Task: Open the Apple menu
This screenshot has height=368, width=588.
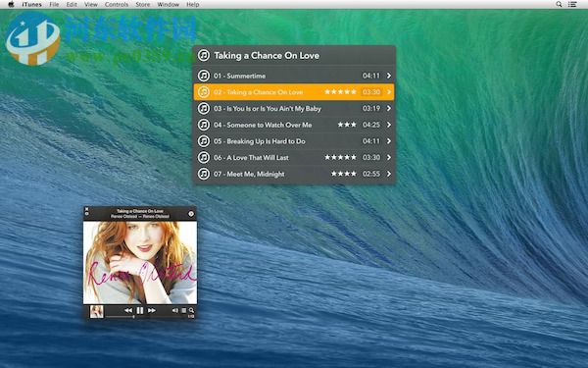Action: (x=11, y=4)
